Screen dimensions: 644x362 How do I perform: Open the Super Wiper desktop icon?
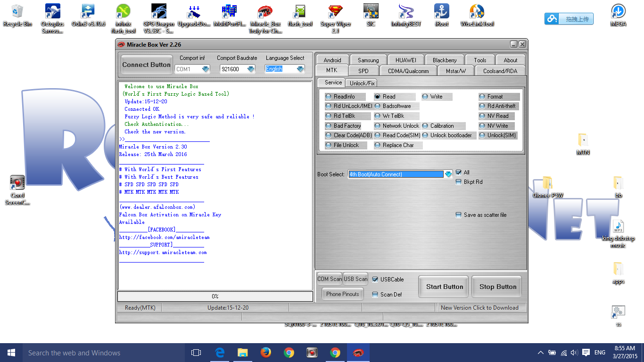click(335, 19)
